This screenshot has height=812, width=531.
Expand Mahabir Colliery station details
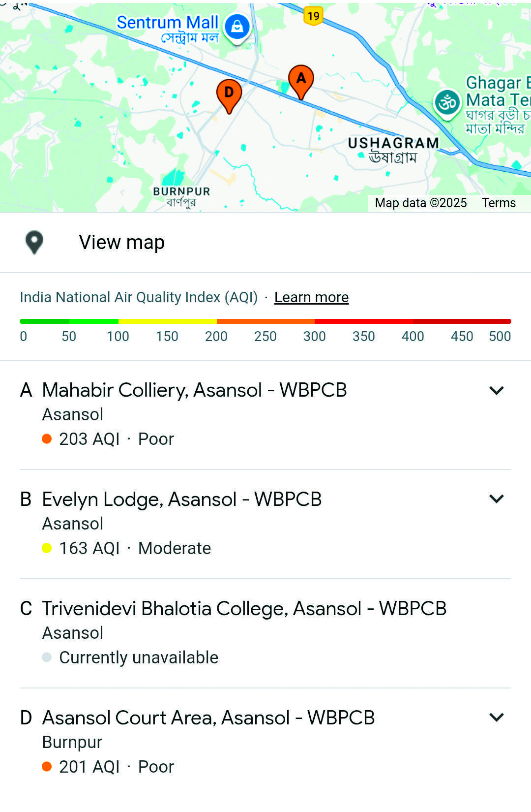(497, 390)
